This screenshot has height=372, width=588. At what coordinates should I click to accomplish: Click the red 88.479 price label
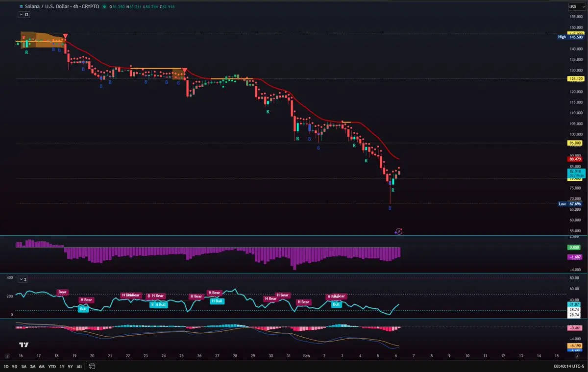coord(575,159)
